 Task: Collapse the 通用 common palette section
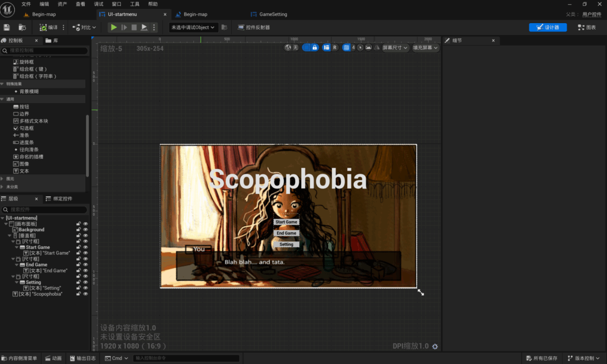(2, 99)
